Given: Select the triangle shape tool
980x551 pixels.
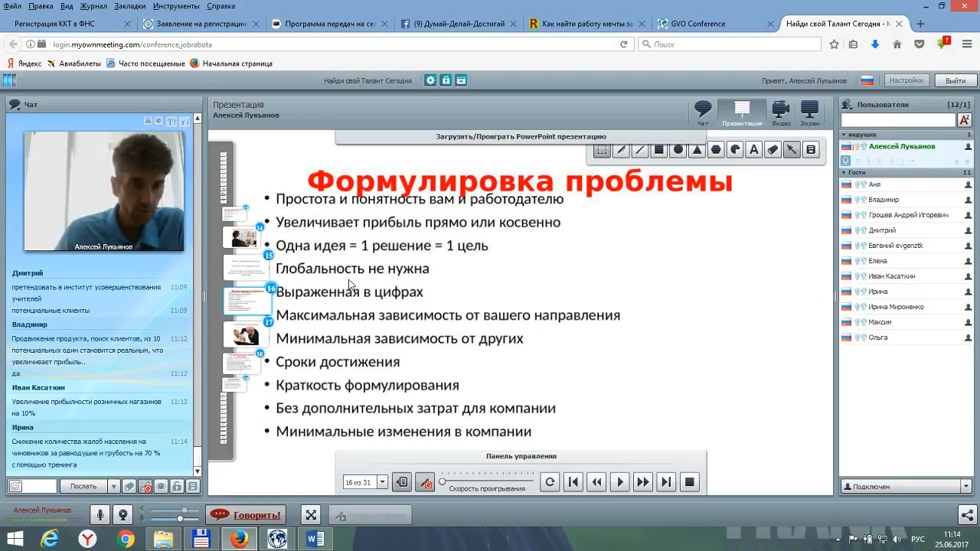Looking at the screenshot, I should pyautogui.click(x=697, y=150).
